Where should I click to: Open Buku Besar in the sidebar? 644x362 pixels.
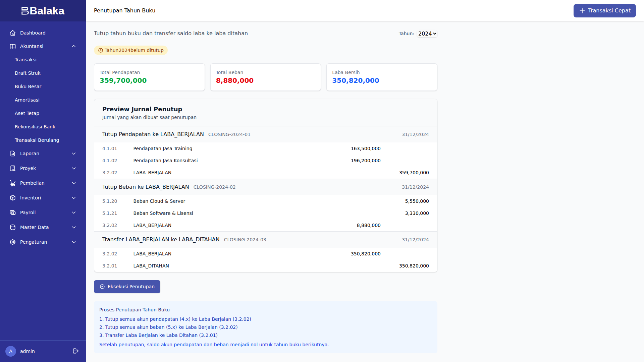[x=28, y=86]
